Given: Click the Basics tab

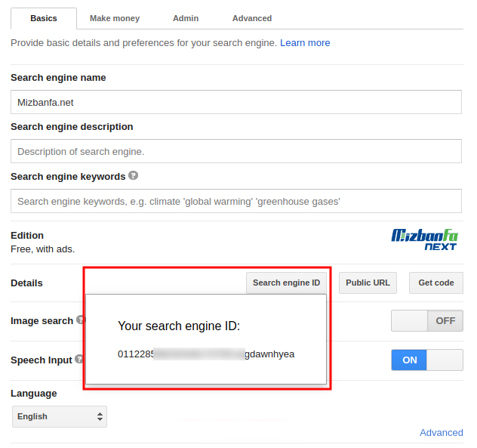Looking at the screenshot, I should 43,18.
